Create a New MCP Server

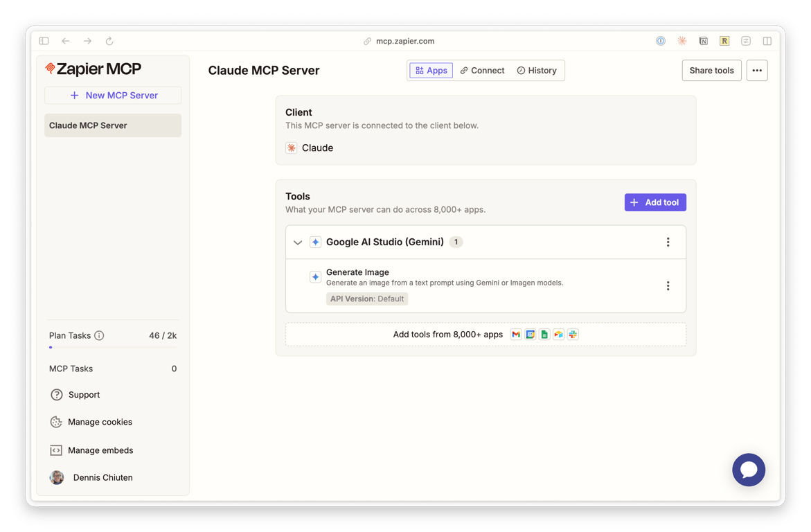pos(113,95)
